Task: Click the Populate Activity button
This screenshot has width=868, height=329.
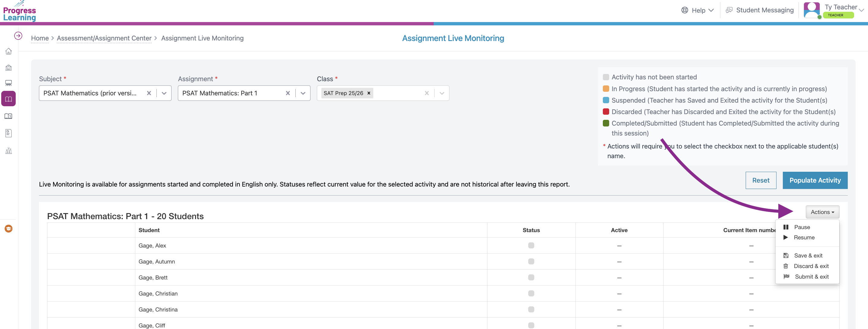Action: 815,180
